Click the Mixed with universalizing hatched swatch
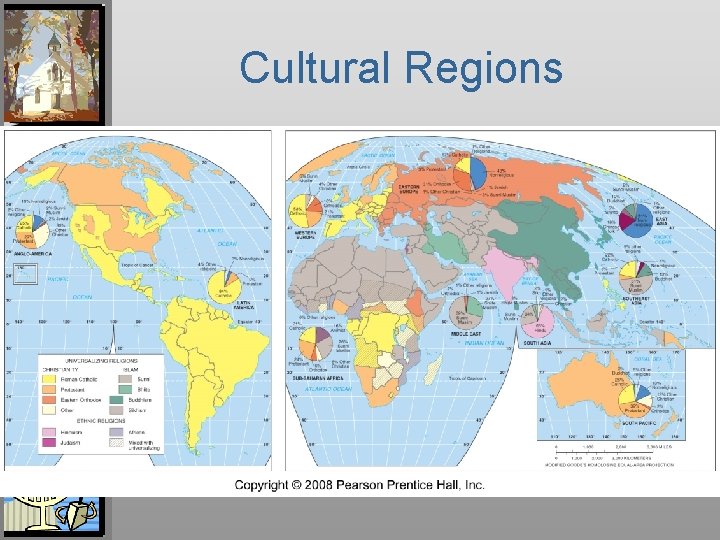Screen dimensions: 720x540 [x=116, y=443]
